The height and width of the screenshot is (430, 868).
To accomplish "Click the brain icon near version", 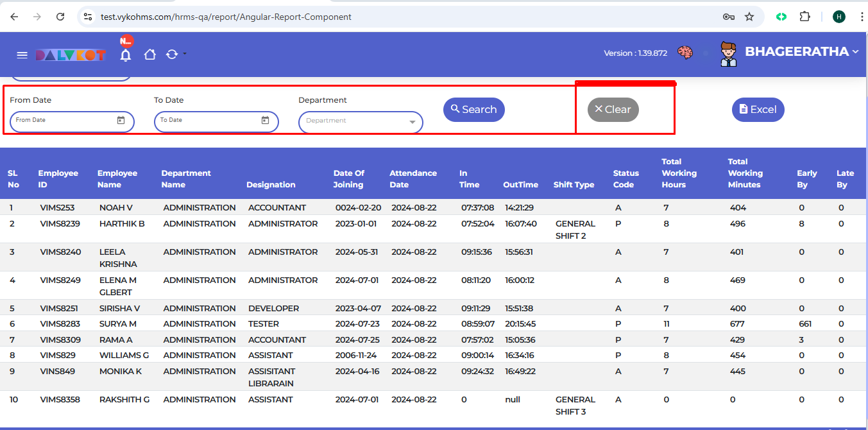I will coord(686,53).
